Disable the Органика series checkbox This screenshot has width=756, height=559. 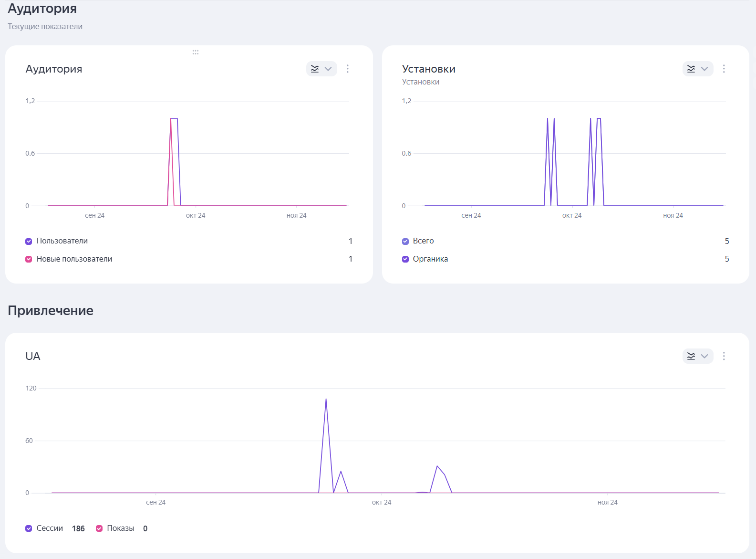pyautogui.click(x=405, y=259)
